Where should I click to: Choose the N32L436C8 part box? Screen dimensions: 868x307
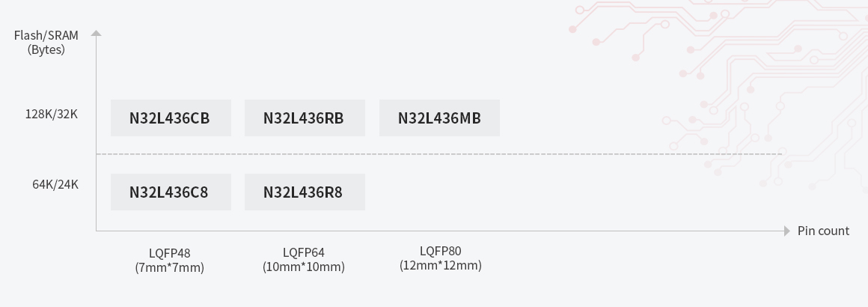171,192
